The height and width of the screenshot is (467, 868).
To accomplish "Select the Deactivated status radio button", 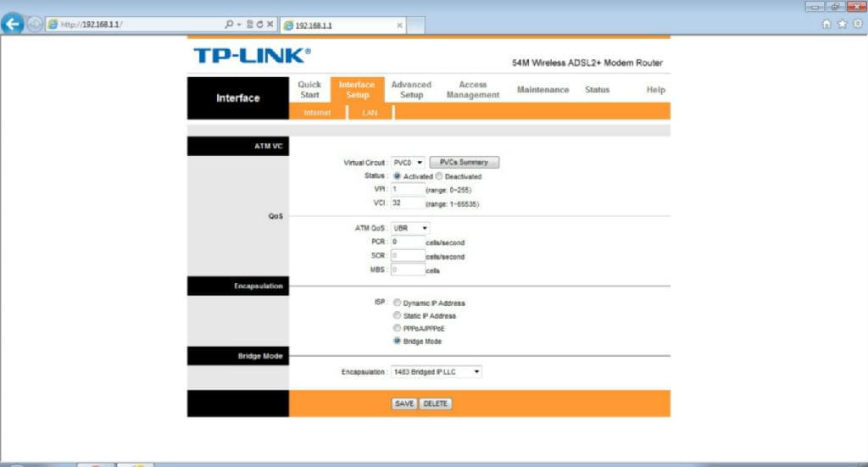I will tap(439, 176).
